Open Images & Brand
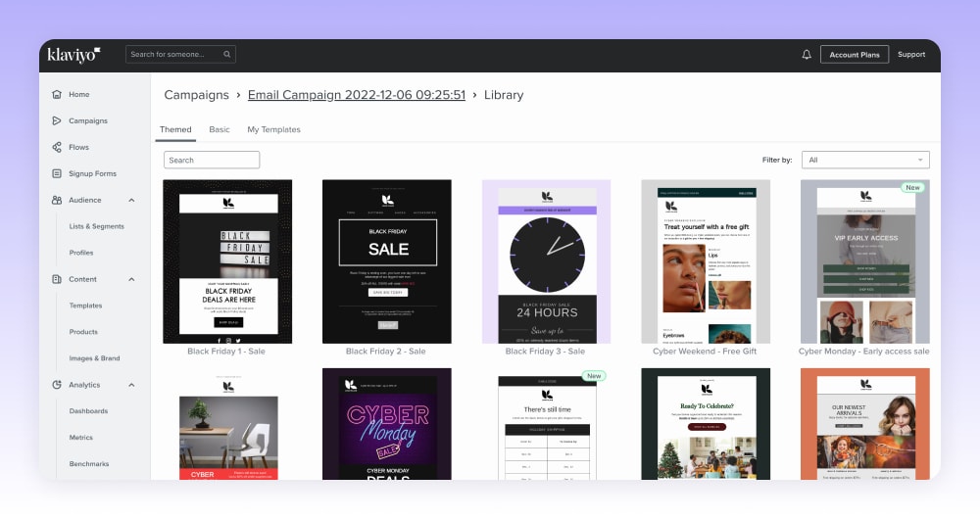The width and height of the screenshot is (980, 519). coord(94,358)
